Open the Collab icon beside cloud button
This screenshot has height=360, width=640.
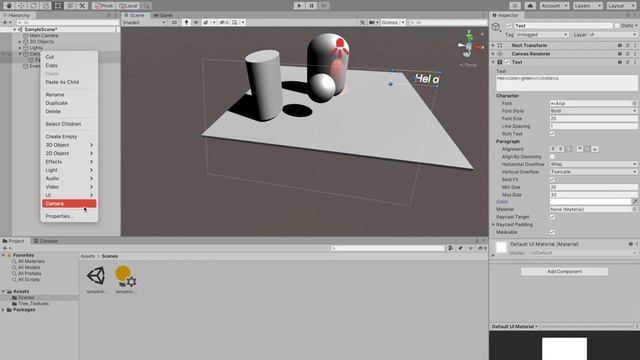pyautogui.click(x=515, y=6)
